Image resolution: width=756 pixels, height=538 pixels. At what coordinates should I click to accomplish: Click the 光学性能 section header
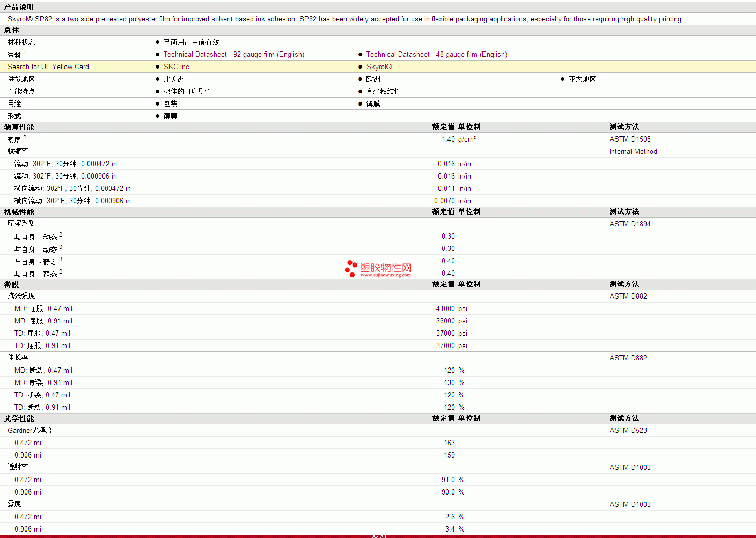pos(19,418)
